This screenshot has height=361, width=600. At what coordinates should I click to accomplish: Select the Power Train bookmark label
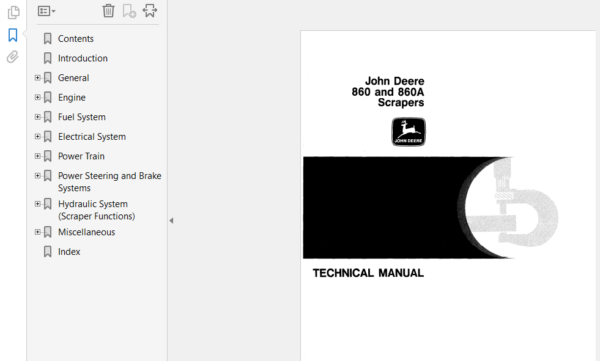click(x=81, y=156)
